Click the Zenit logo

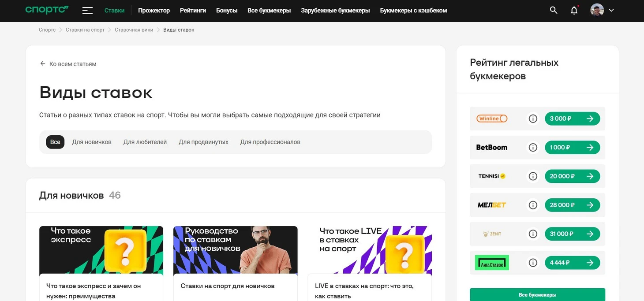point(492,234)
